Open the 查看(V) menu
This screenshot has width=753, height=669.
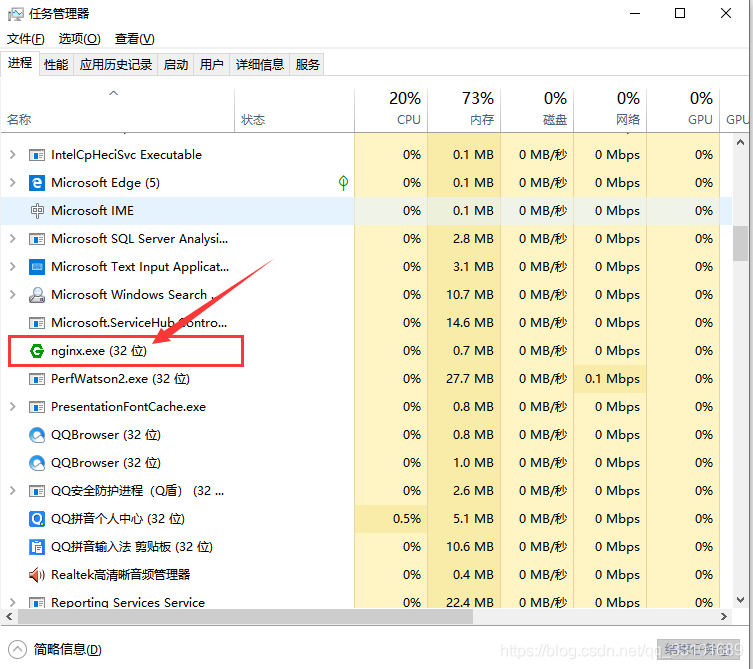click(134, 39)
